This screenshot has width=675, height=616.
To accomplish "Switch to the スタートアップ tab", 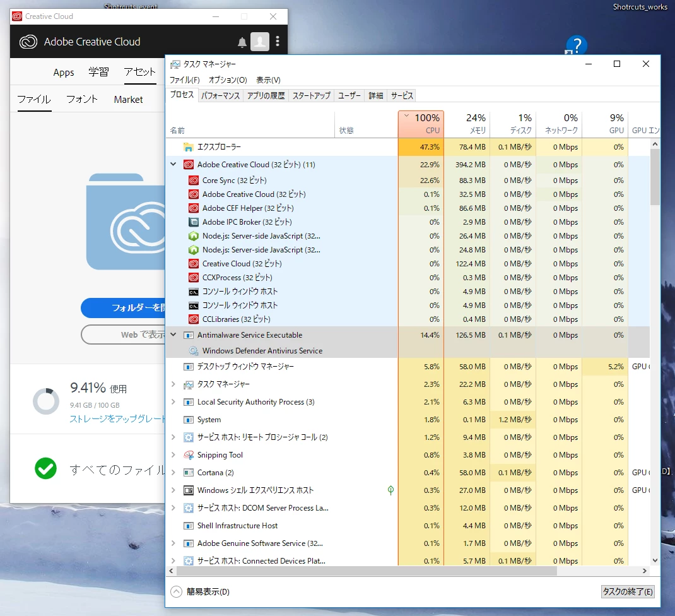I will pos(311,96).
